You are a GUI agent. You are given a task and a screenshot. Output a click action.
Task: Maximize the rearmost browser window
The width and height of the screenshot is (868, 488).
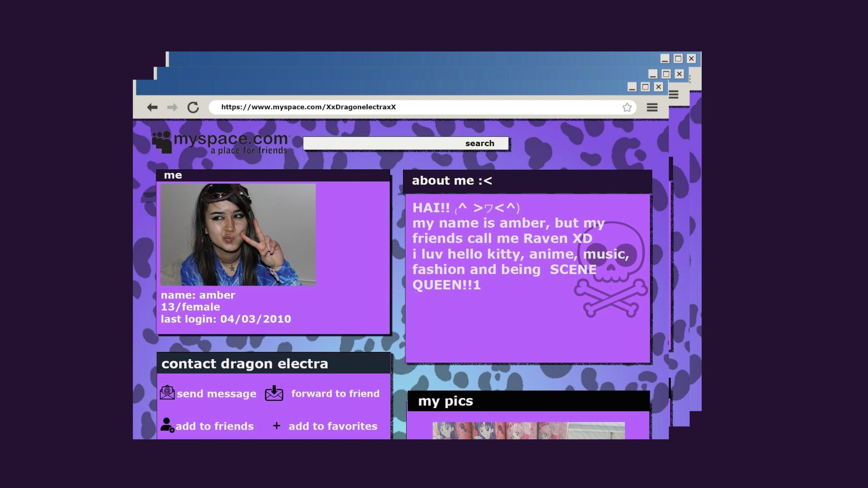[678, 58]
